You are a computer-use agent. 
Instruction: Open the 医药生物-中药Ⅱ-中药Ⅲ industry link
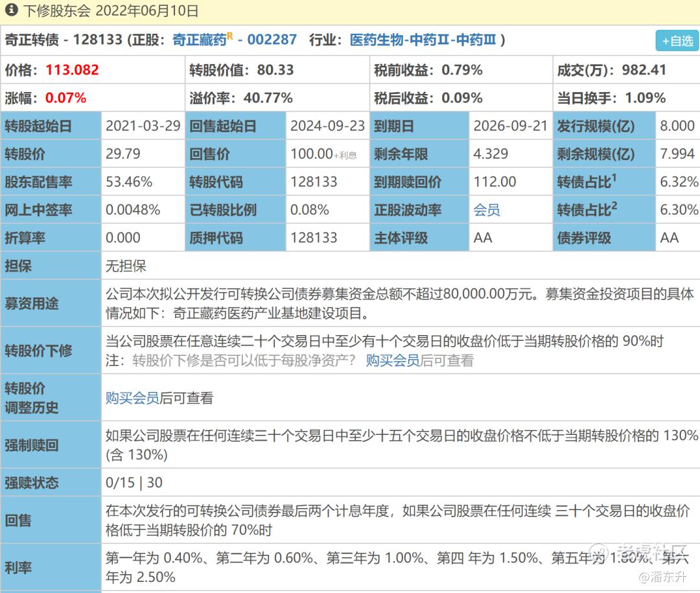423,40
